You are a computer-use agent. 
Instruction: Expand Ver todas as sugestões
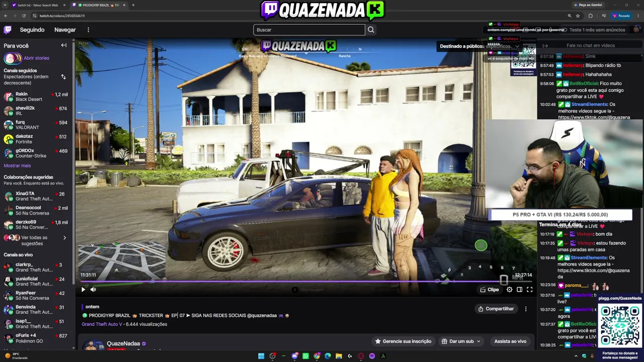point(37,240)
